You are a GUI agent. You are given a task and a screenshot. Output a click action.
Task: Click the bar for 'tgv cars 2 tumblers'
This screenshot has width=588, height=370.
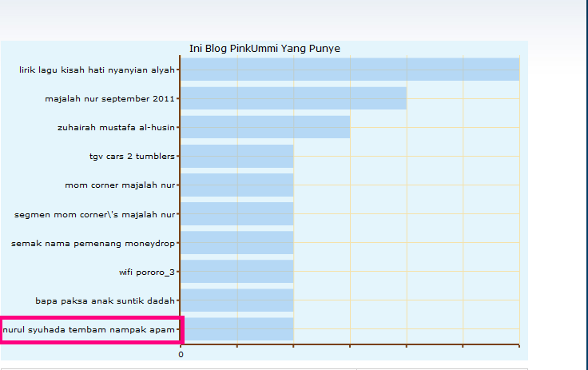click(237, 156)
